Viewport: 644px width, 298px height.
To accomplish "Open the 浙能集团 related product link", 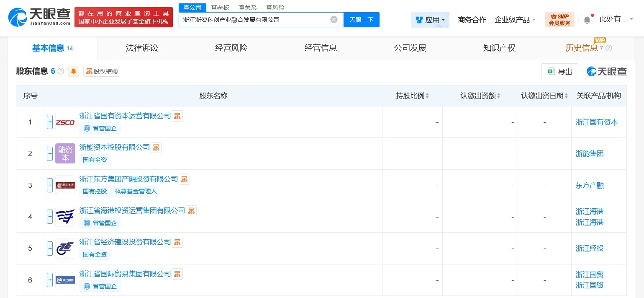I will (x=589, y=153).
